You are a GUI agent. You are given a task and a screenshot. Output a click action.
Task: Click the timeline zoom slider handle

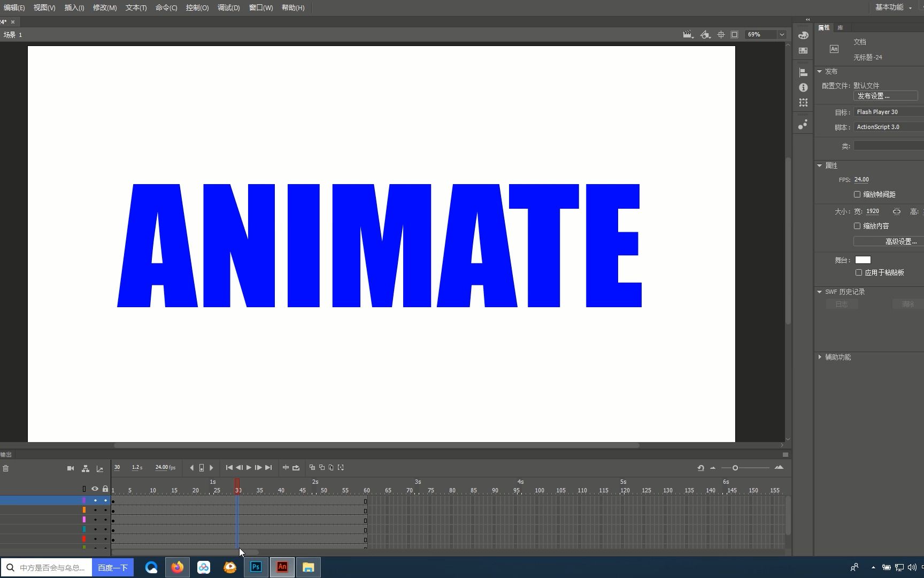click(x=735, y=468)
